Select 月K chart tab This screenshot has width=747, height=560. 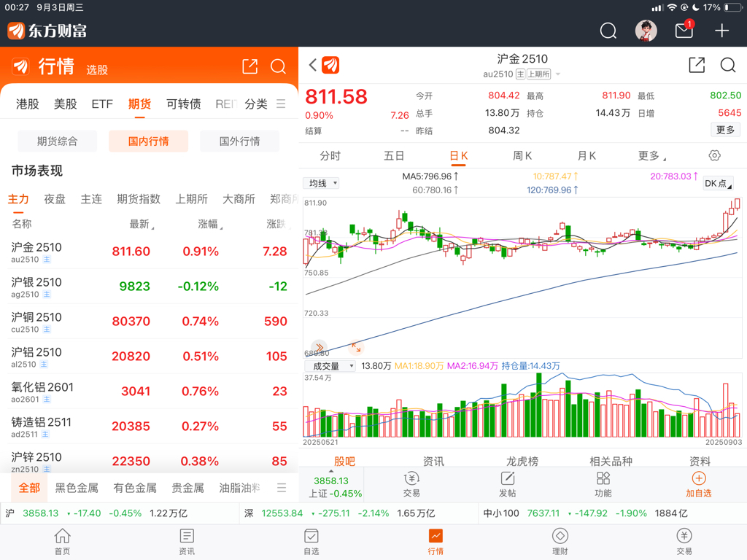click(x=587, y=156)
